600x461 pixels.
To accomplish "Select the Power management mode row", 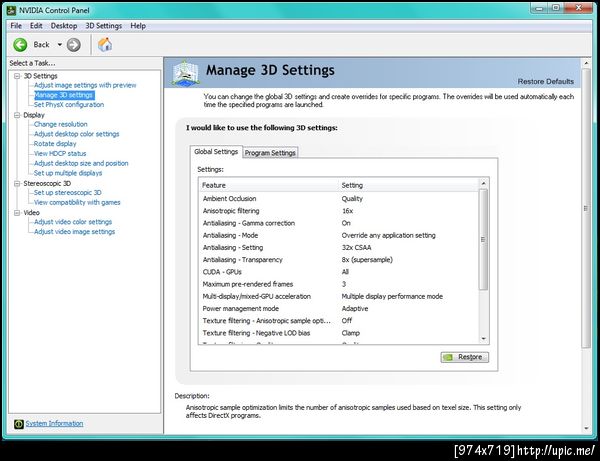I will (339, 309).
